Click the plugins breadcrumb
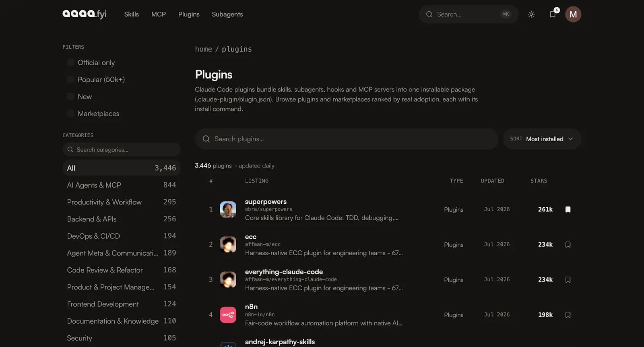 [x=237, y=49]
